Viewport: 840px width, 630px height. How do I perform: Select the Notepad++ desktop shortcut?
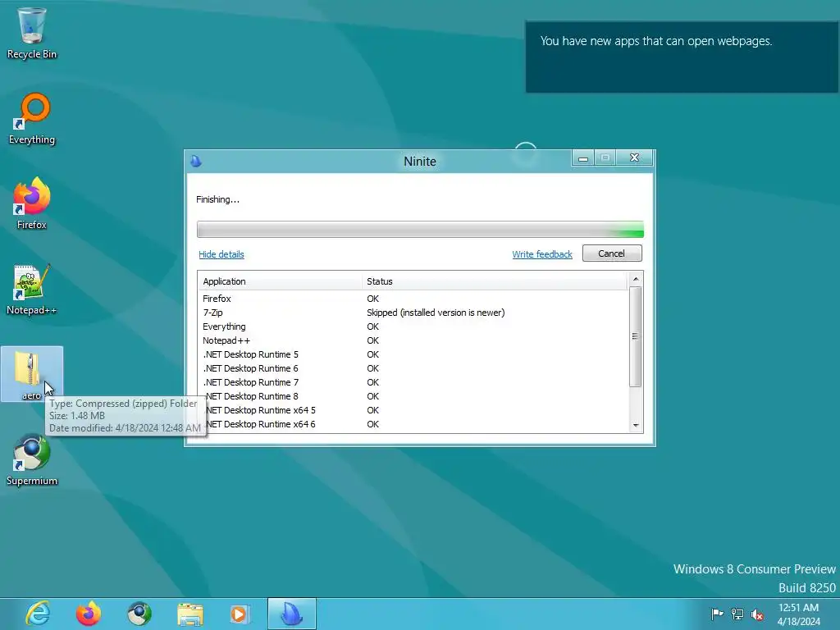click(x=32, y=290)
